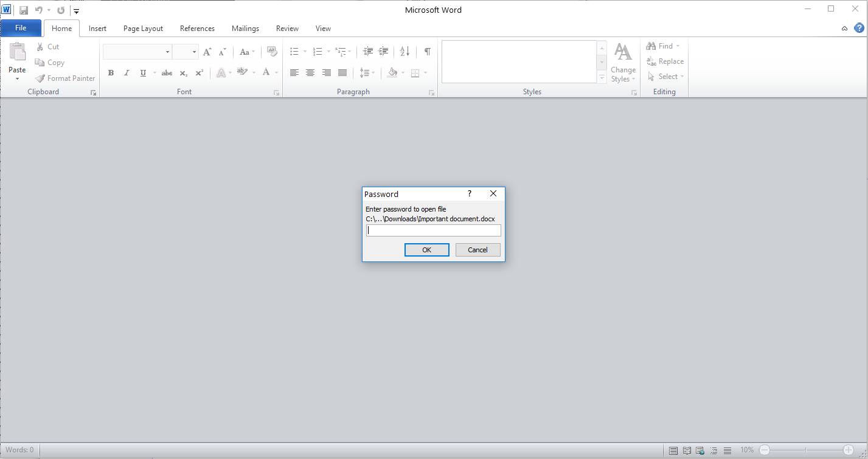This screenshot has height=459, width=868.
Task: Click the superscript icon
Action: [x=199, y=72]
